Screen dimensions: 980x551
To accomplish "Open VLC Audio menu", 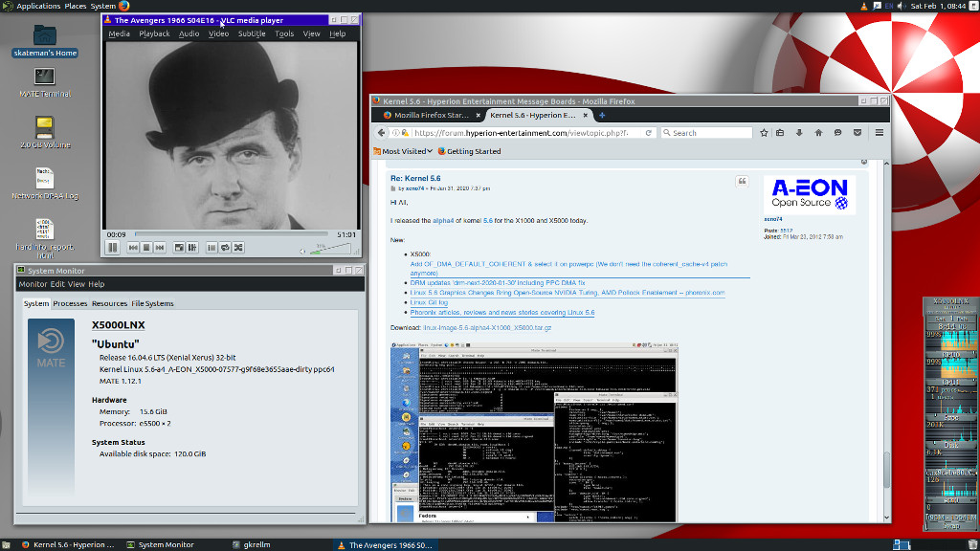I will tap(189, 33).
